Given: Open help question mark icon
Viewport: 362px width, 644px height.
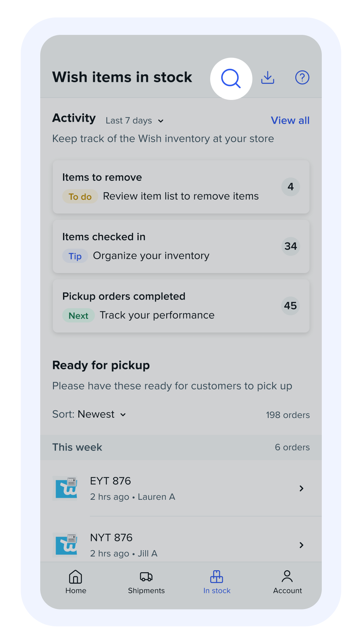Looking at the screenshot, I should (302, 77).
